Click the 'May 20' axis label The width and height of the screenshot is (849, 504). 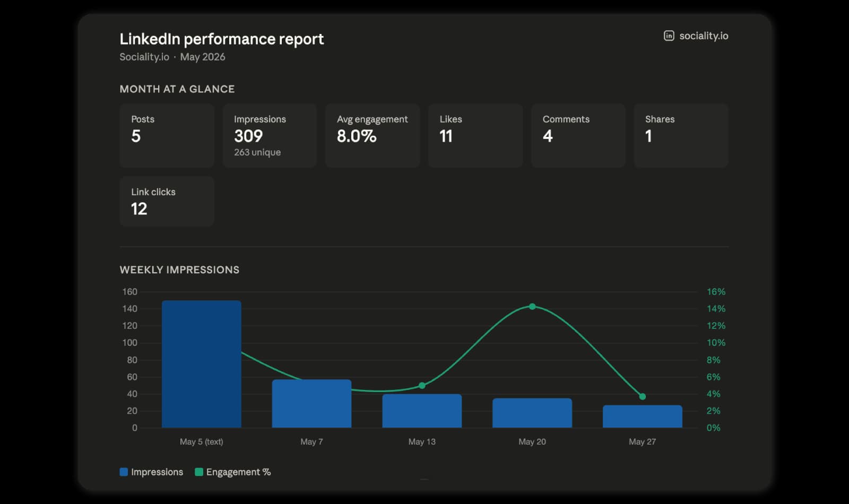(532, 441)
